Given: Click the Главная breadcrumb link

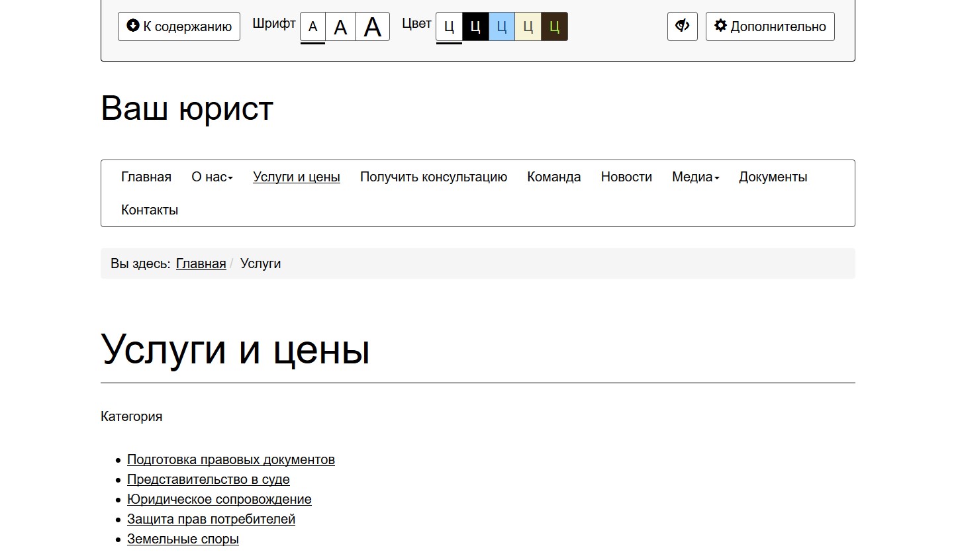Looking at the screenshot, I should click(x=201, y=263).
